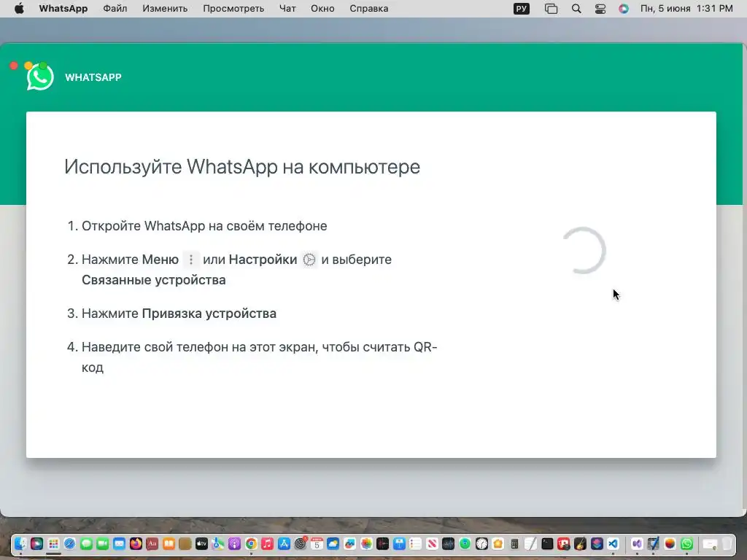This screenshot has height=560, width=747.
Task: Switch the РУ keyboard input source
Action: pos(521,9)
